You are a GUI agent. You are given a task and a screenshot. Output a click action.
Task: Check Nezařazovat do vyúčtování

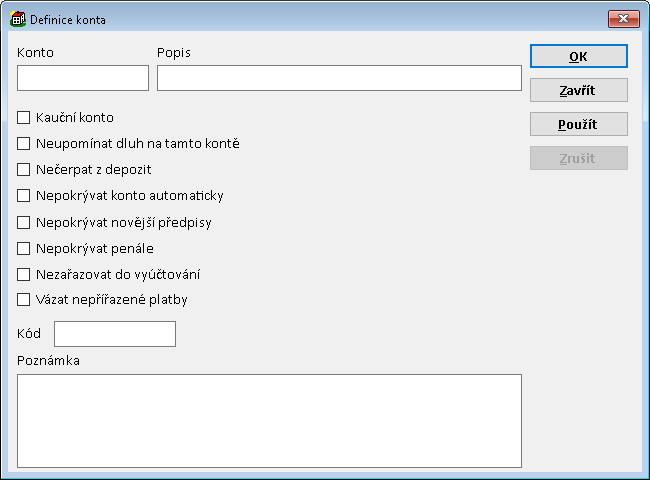[24, 274]
